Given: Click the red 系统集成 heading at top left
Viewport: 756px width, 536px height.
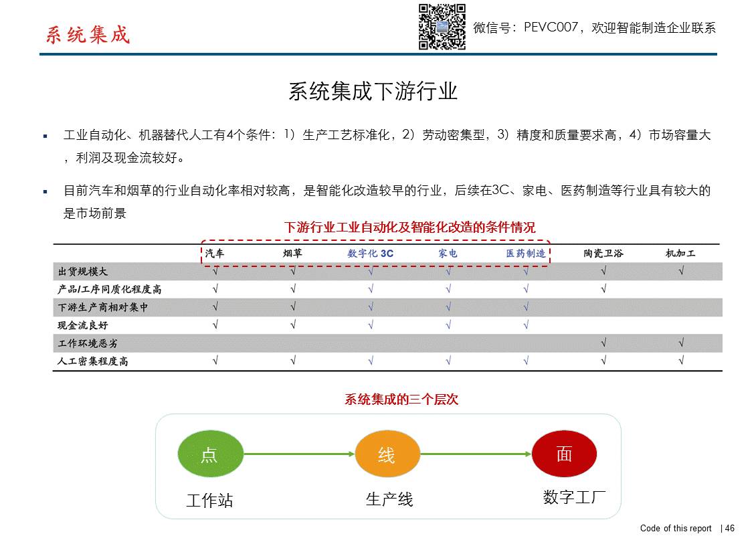Looking at the screenshot, I should pyautogui.click(x=88, y=35).
